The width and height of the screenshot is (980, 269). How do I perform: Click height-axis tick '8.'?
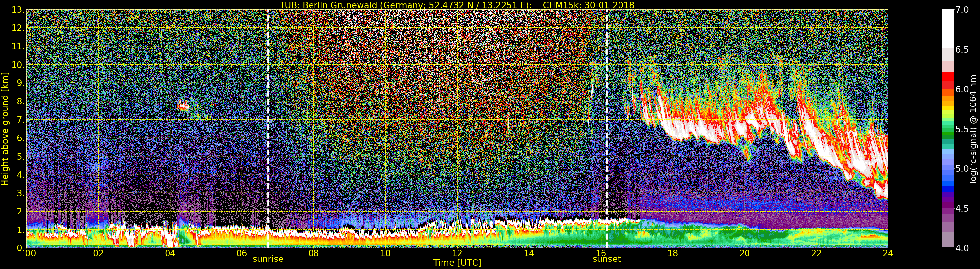(21, 101)
